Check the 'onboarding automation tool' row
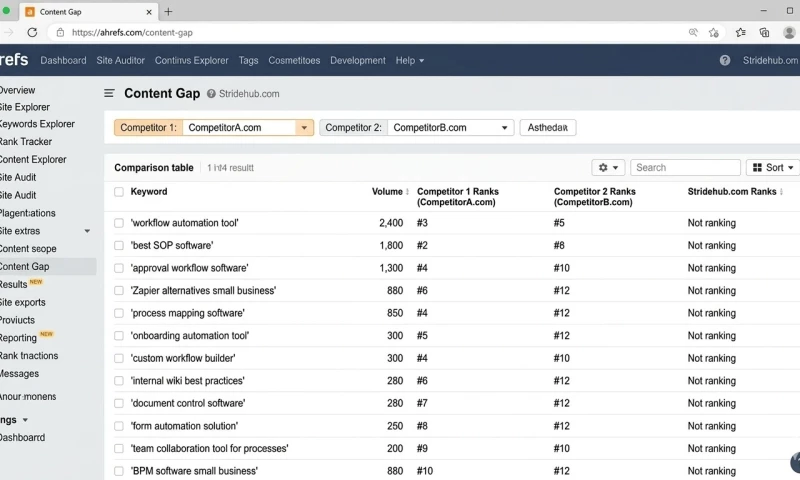 coord(119,336)
